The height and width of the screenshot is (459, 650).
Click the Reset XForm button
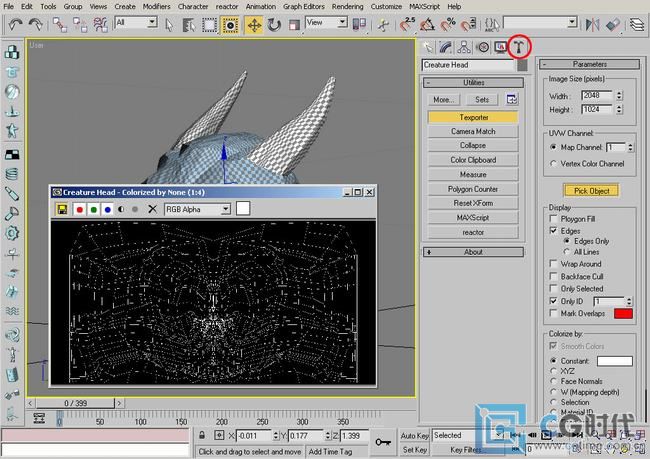point(473,203)
